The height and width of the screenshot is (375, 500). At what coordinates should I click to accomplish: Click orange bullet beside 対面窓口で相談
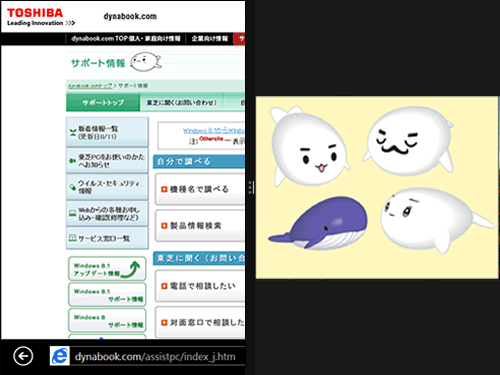pos(164,322)
